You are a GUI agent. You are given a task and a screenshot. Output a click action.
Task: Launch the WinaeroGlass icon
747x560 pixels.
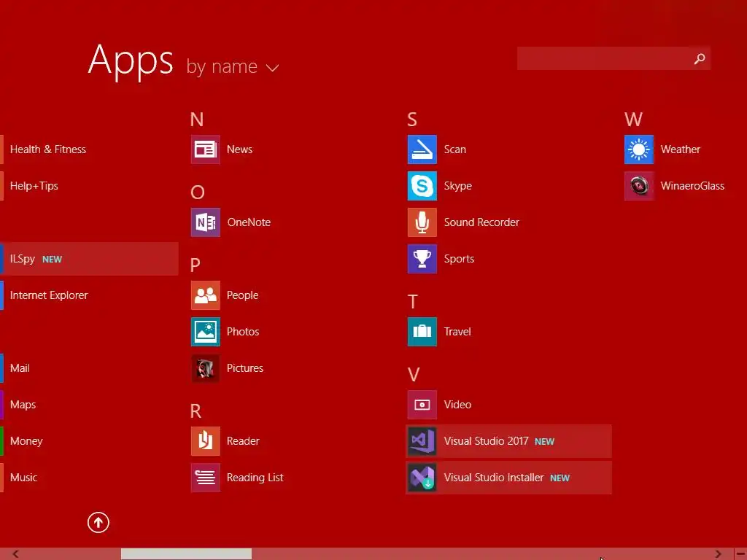(639, 186)
